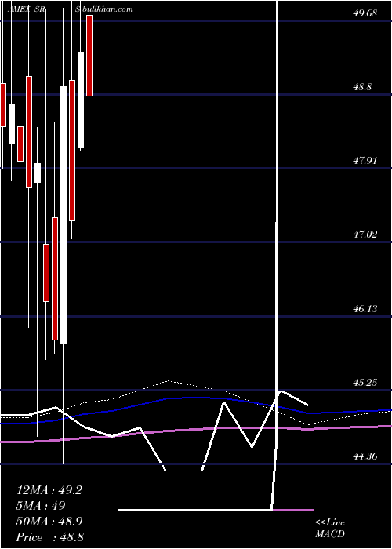Viewport: 392px width, 549px height.
Task: Click the 5MA : 49 readout
Action: click(41, 506)
